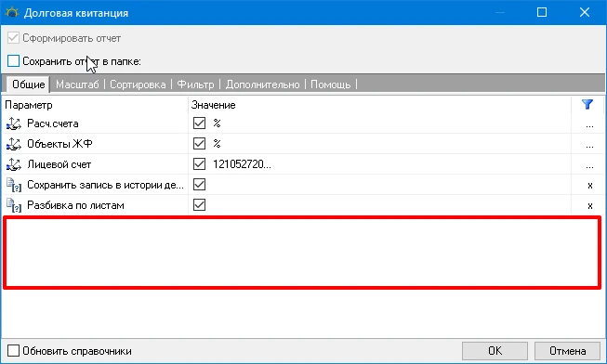Confirm with the OK button
The image size is (607, 364).
(x=495, y=351)
